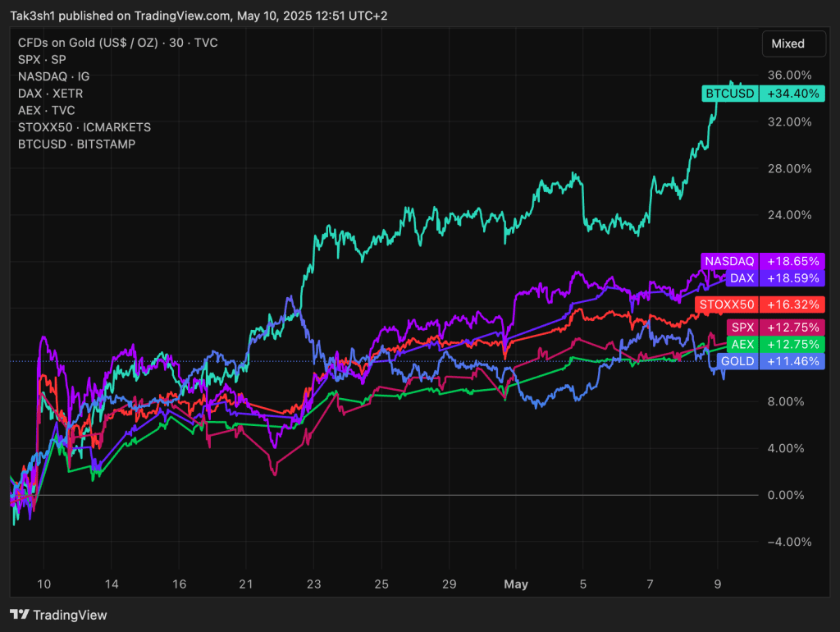Click the 5 date on time axis

[x=583, y=584]
